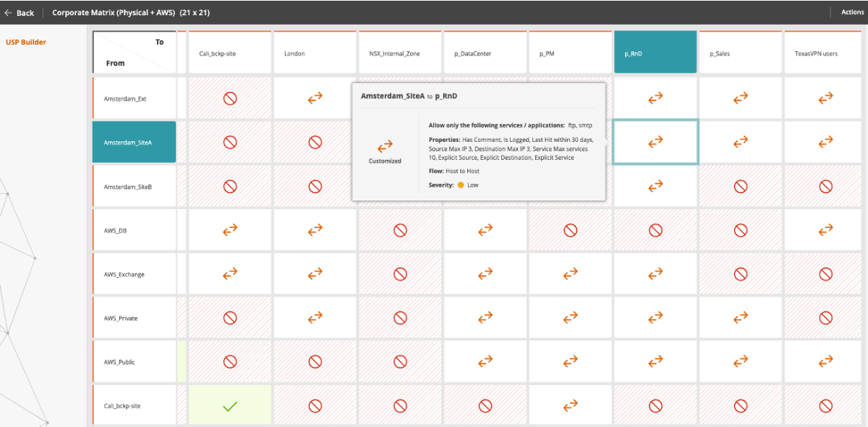Click blocked icon for AWS_DB to p_PM
The width and height of the screenshot is (868, 427).
pos(570,230)
